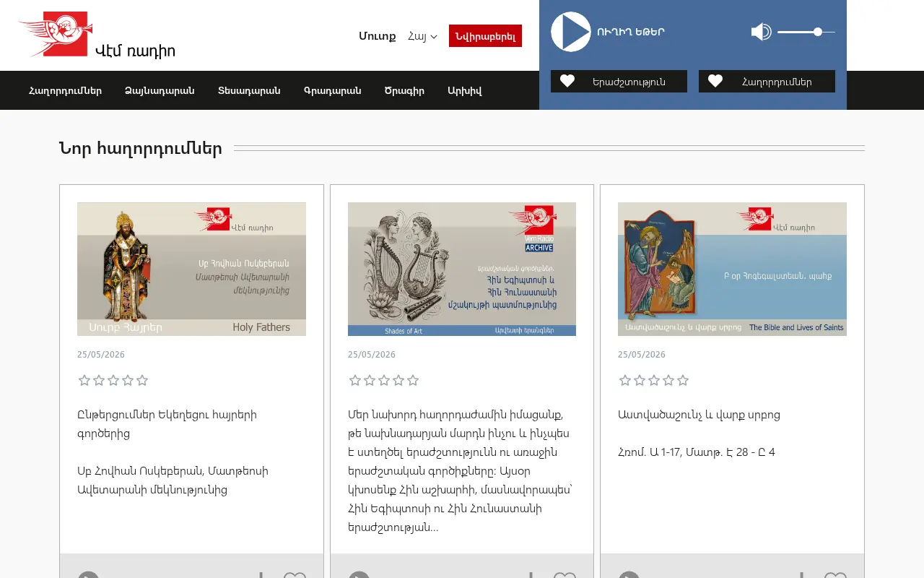This screenshot has width=924, height=578.
Task: Rate the Shades of Art program three stars
Action: pos(384,380)
